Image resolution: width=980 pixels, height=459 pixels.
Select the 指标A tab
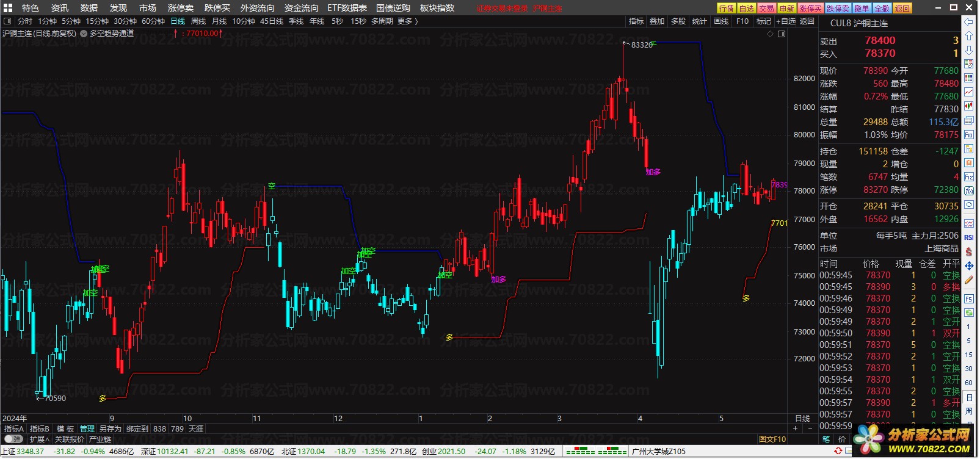(x=14, y=428)
